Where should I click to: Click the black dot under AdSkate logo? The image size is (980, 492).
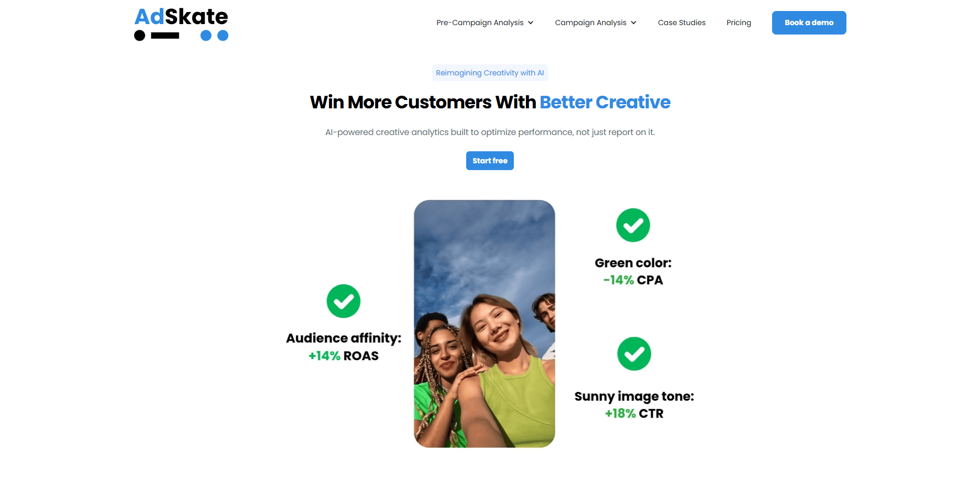(x=139, y=36)
